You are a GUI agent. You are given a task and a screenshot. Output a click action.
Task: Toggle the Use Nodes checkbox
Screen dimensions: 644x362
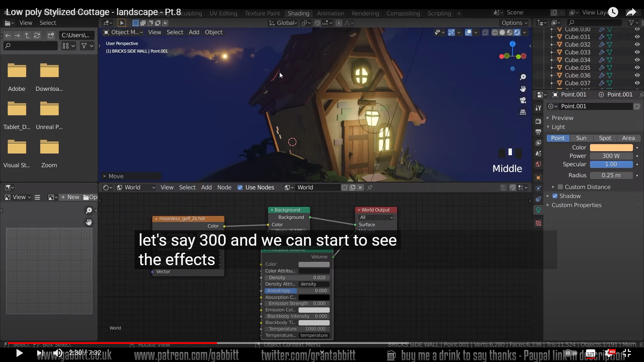pos(240,187)
